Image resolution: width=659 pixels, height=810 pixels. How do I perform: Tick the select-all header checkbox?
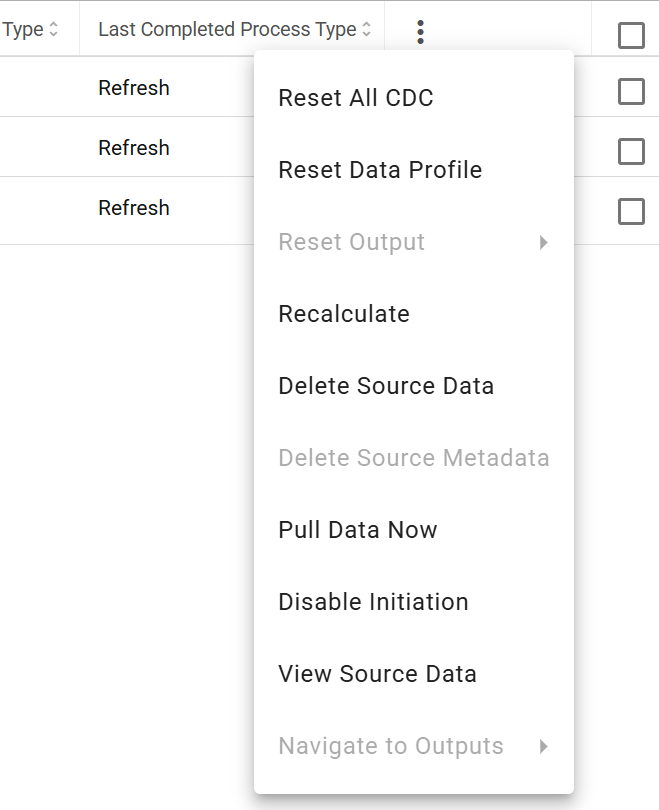[631, 35]
